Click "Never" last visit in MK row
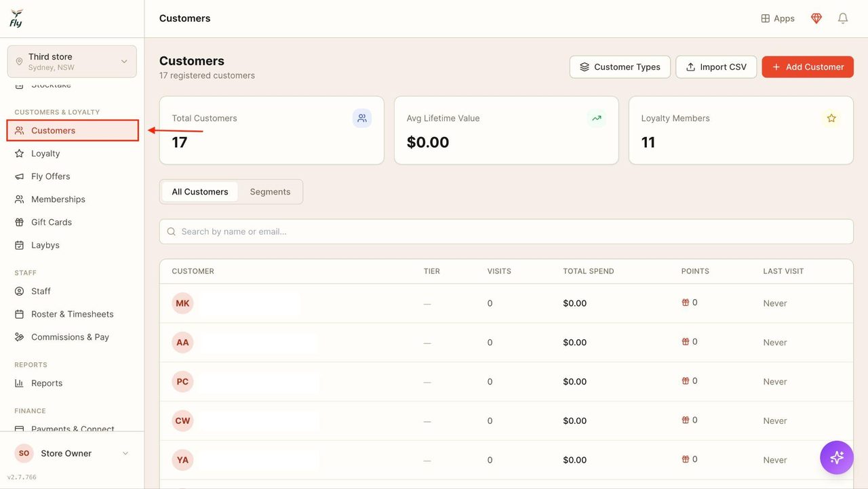This screenshot has width=868, height=489. click(x=775, y=303)
